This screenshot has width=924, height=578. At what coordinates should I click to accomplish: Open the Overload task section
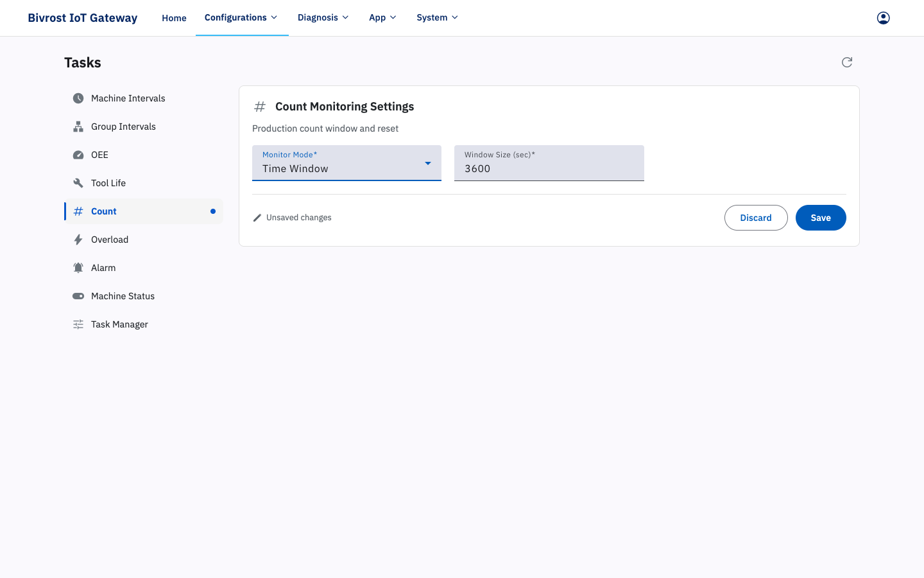144,240
